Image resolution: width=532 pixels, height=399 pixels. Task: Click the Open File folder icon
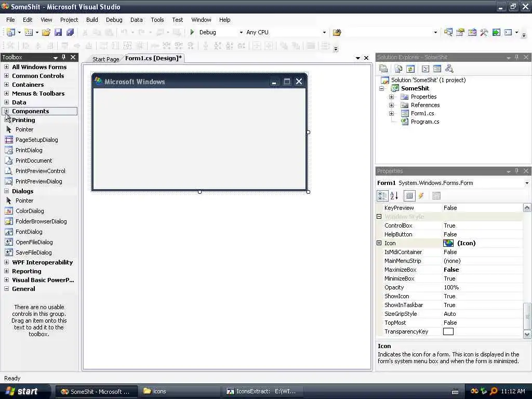coord(46,32)
